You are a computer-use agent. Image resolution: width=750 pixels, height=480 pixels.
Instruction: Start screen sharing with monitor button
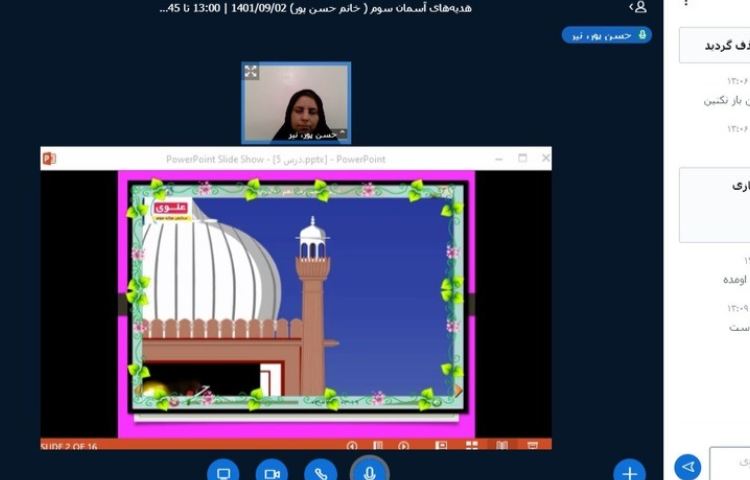coord(223,471)
